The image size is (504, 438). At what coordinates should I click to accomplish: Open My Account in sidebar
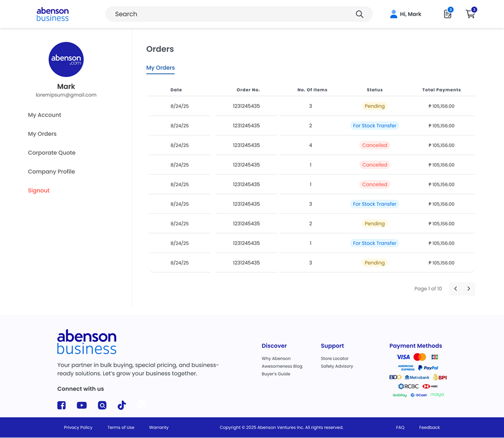(44, 115)
